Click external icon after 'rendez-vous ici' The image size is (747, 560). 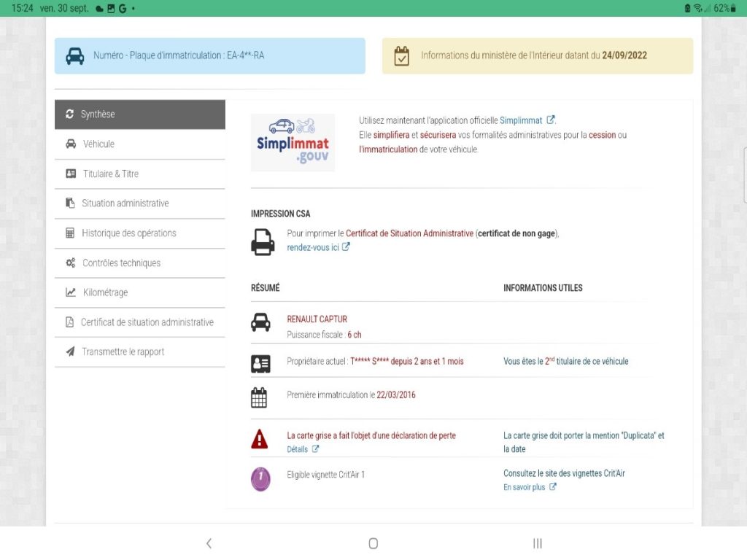coord(346,246)
